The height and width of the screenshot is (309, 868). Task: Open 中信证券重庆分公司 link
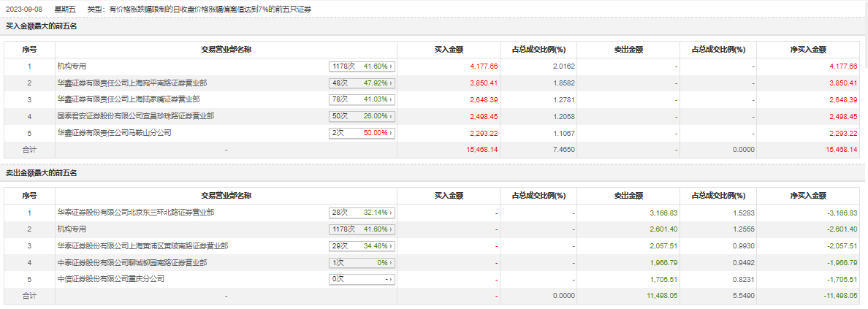click(111, 279)
